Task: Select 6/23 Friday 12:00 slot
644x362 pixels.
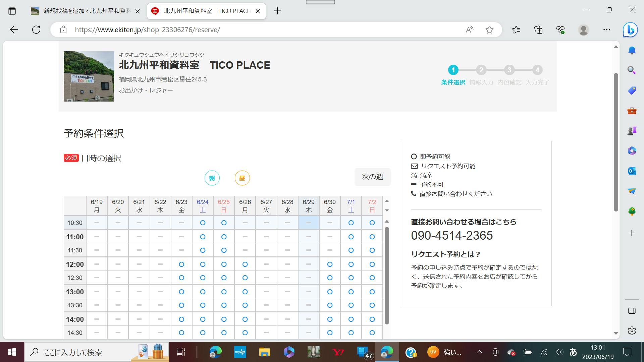Action: click(x=181, y=264)
